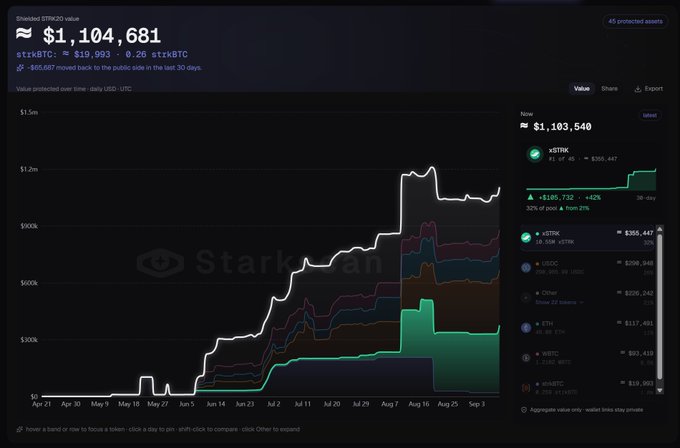This screenshot has height=448, width=680.
Task: Select the xSTRK row in the token list
Action: [x=588, y=237]
